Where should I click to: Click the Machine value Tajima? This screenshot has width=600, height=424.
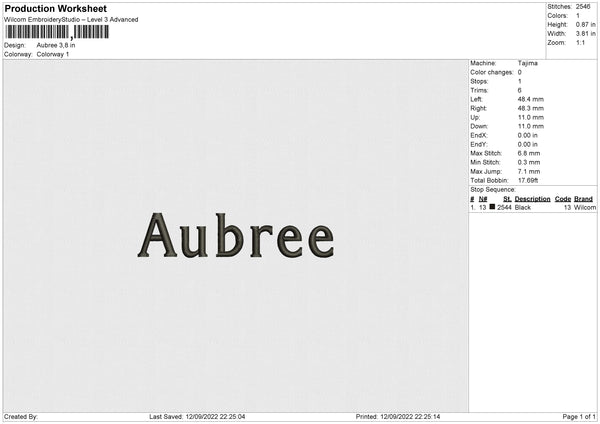pyautogui.click(x=528, y=63)
